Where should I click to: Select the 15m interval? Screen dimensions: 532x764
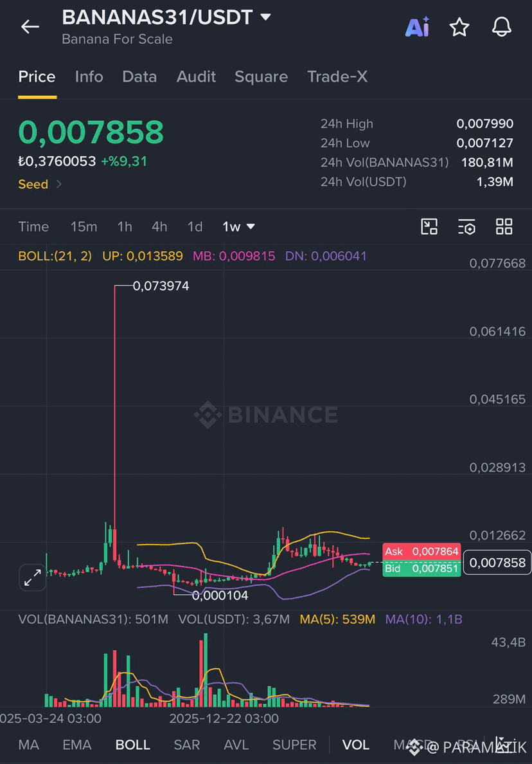pos(84,226)
